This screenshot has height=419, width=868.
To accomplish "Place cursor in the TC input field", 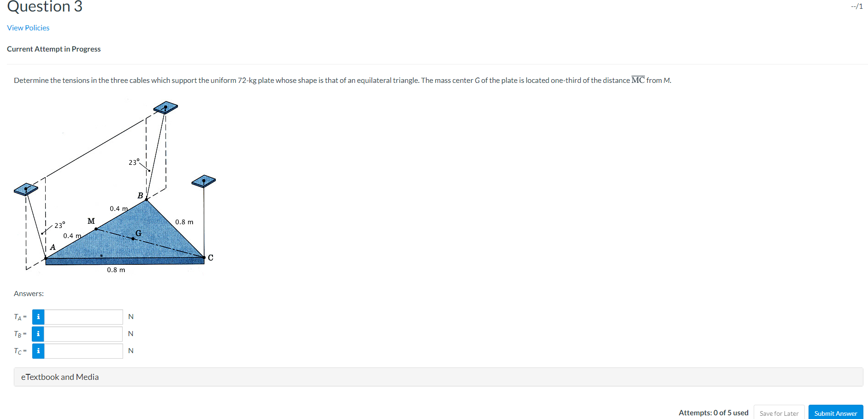I will coord(83,350).
